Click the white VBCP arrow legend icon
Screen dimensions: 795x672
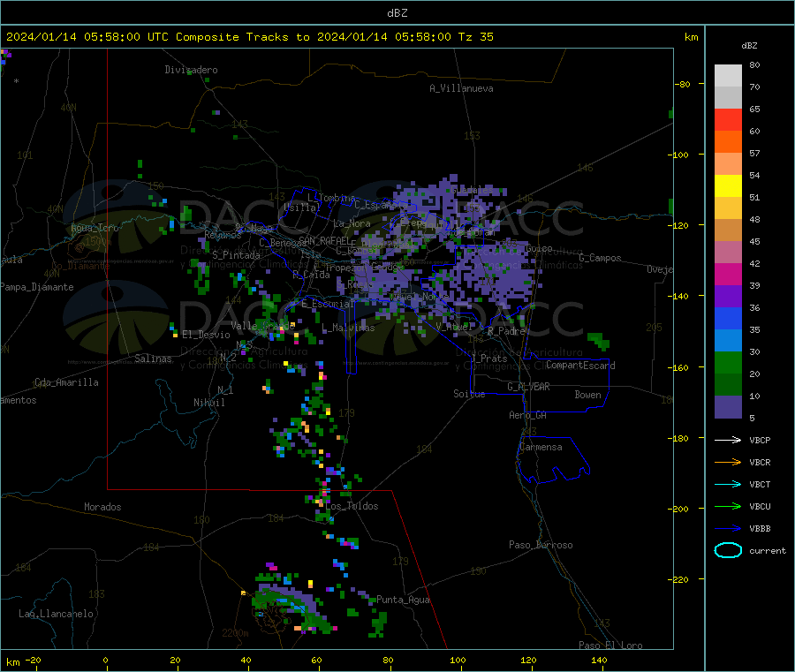click(x=728, y=440)
